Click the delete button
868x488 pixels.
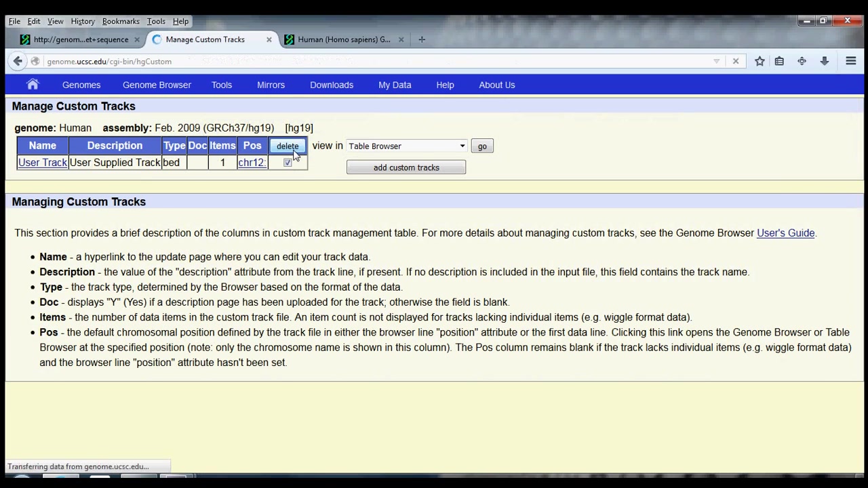click(288, 146)
